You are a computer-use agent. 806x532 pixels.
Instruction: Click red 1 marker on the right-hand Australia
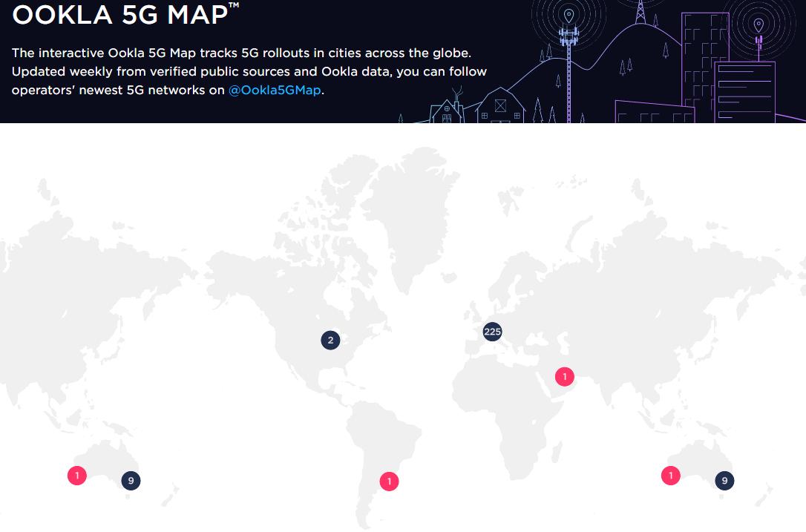[x=671, y=475]
